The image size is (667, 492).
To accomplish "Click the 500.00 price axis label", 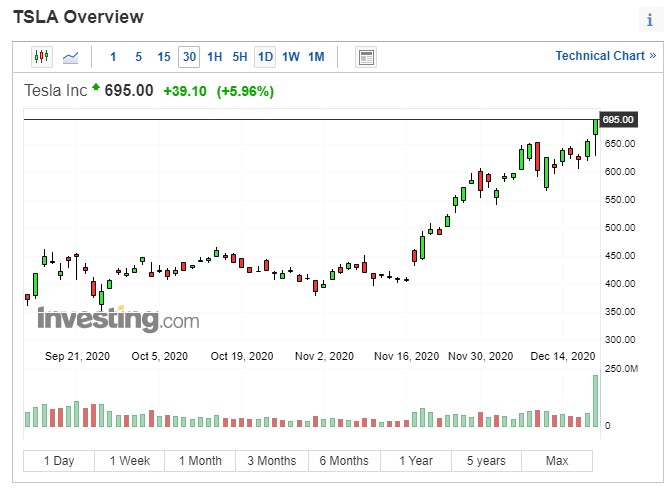I will (620, 228).
